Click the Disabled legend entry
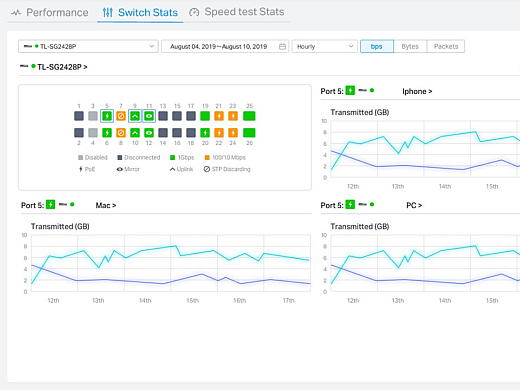 click(93, 157)
